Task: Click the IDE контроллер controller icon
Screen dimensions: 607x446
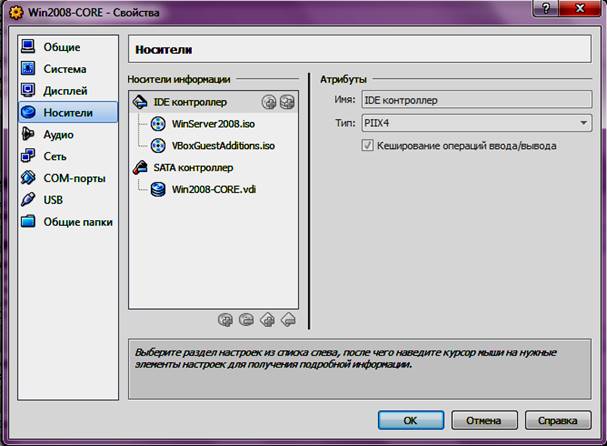Action: tap(140, 102)
